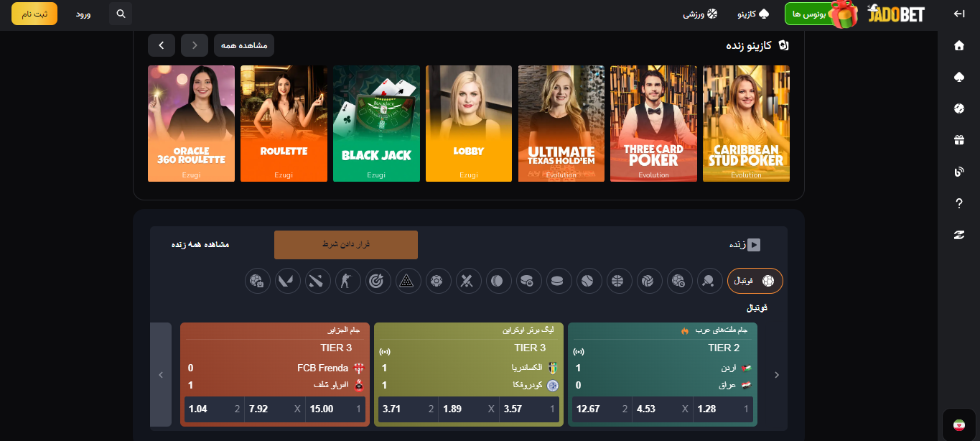Open the Black Jack game thumbnail
980x441 pixels.
pyautogui.click(x=376, y=124)
